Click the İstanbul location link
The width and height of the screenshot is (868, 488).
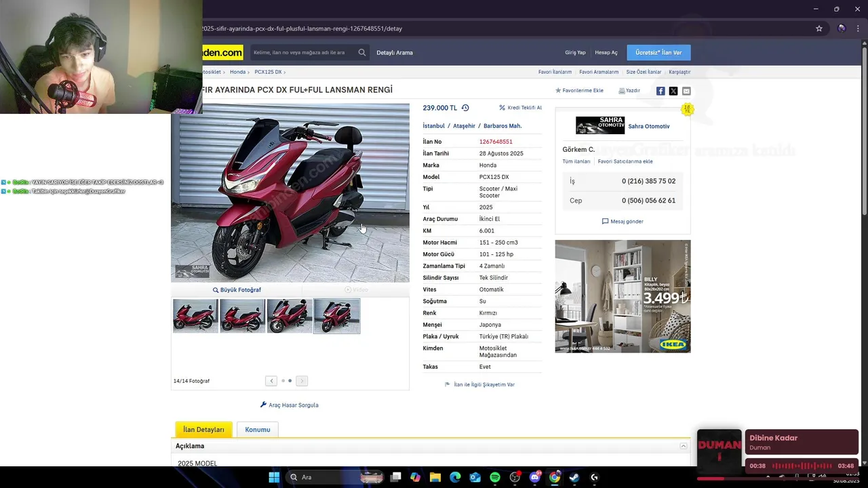click(434, 126)
